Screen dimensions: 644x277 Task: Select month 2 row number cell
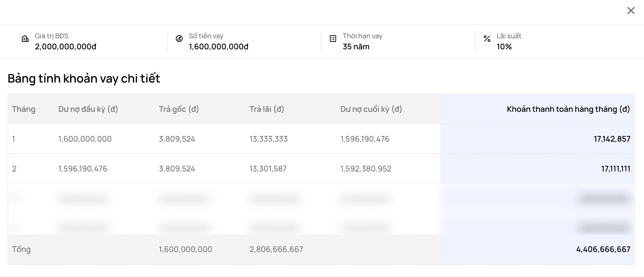(x=14, y=169)
